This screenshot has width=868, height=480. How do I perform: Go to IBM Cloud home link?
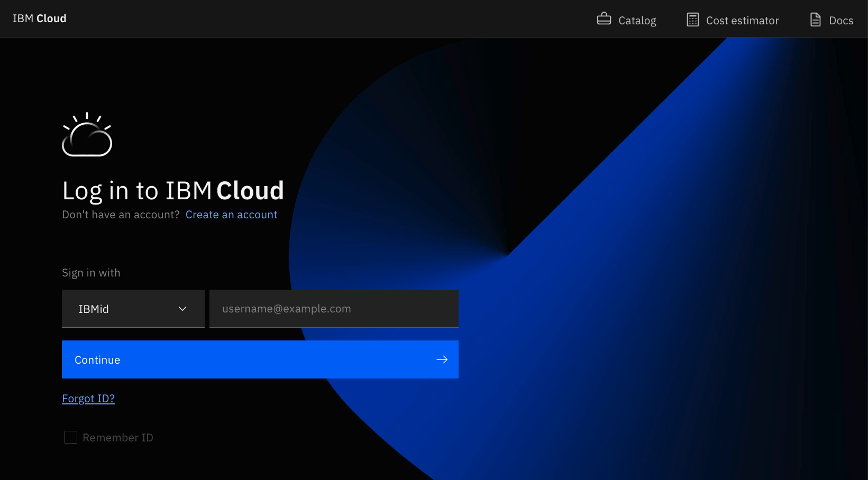pos(40,19)
